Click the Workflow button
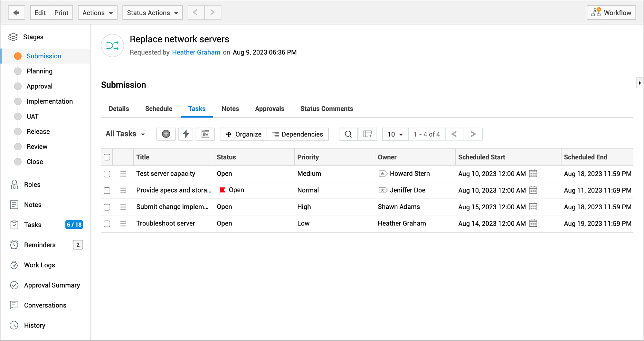This screenshot has height=341, width=644. tap(611, 13)
